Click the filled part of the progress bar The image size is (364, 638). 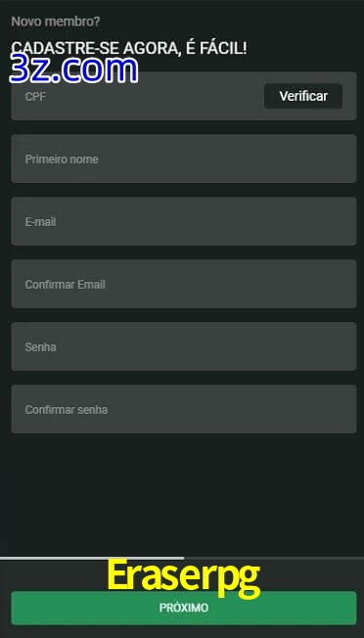point(92,558)
